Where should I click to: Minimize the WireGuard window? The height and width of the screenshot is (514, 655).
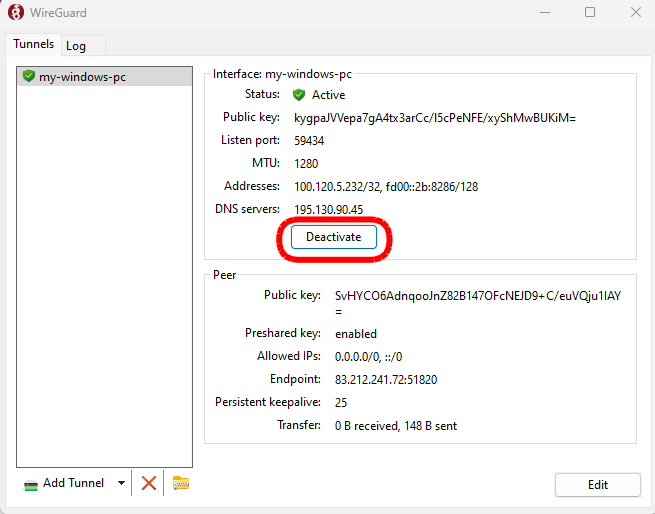click(x=544, y=13)
